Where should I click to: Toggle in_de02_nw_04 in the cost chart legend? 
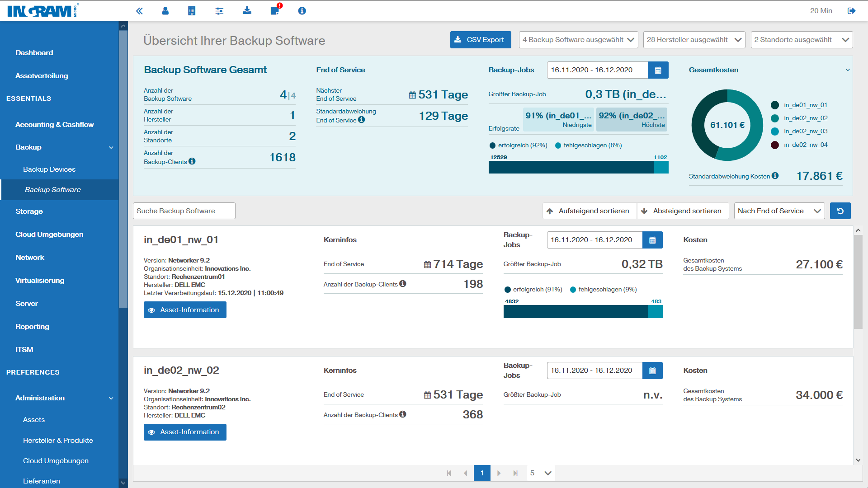pyautogui.click(x=799, y=145)
